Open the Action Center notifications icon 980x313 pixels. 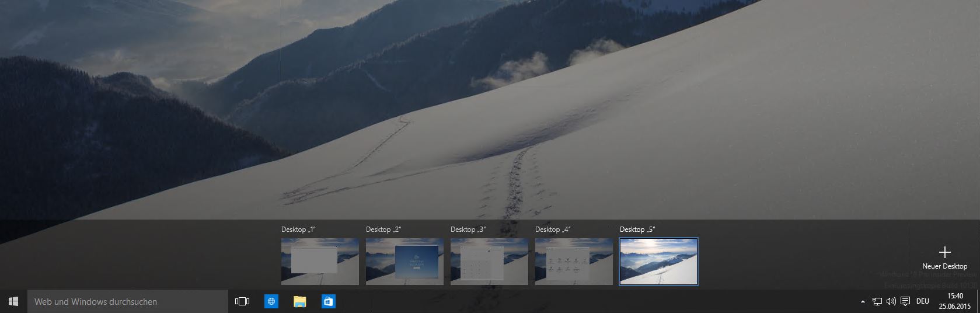tap(905, 301)
